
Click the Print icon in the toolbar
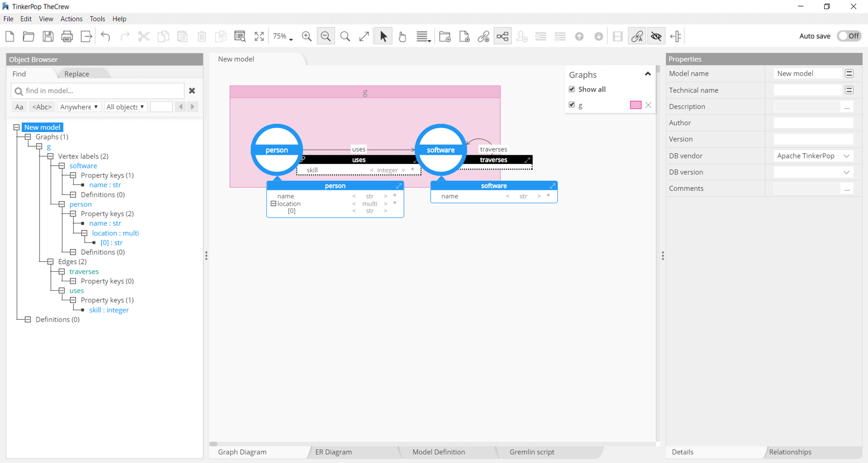[x=67, y=36]
